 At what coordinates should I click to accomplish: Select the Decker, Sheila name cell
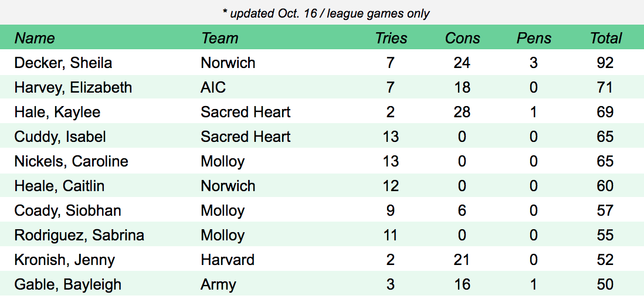point(63,63)
